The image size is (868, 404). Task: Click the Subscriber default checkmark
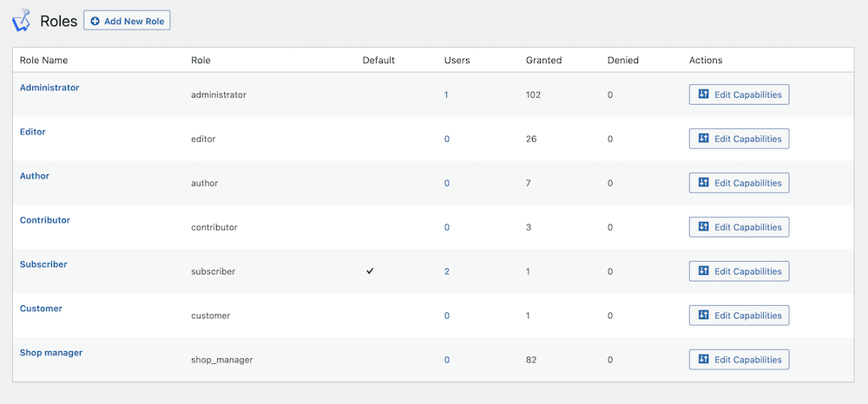[371, 271]
